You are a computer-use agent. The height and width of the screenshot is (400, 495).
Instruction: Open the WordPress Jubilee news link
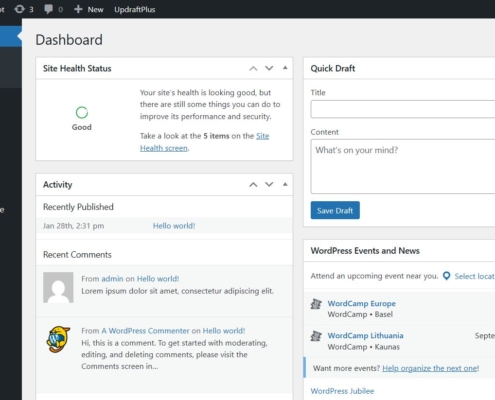coord(342,391)
